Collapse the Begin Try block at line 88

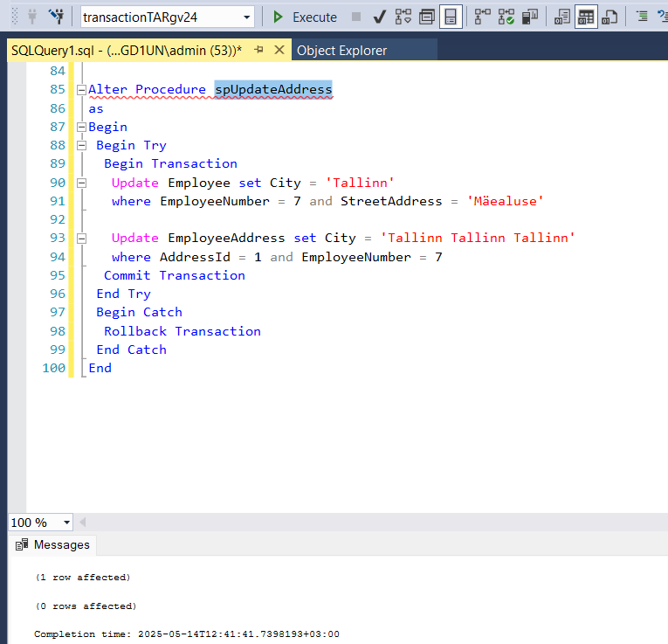pyautogui.click(x=81, y=146)
